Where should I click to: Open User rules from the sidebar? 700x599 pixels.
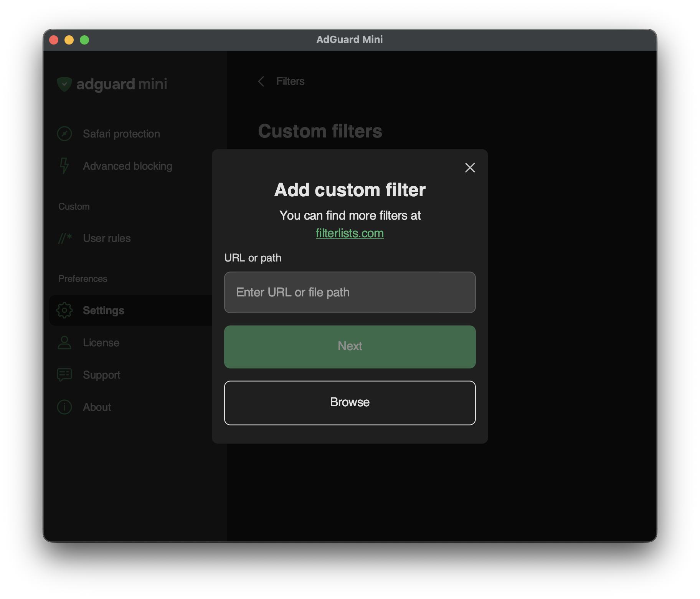click(106, 238)
